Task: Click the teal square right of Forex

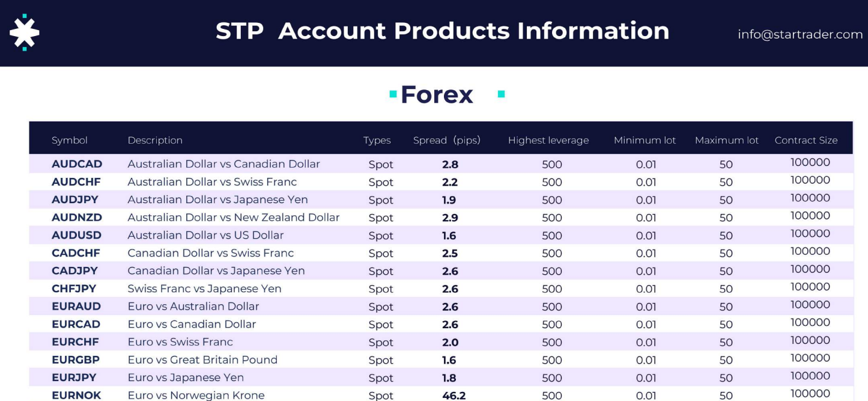Action: [501, 94]
